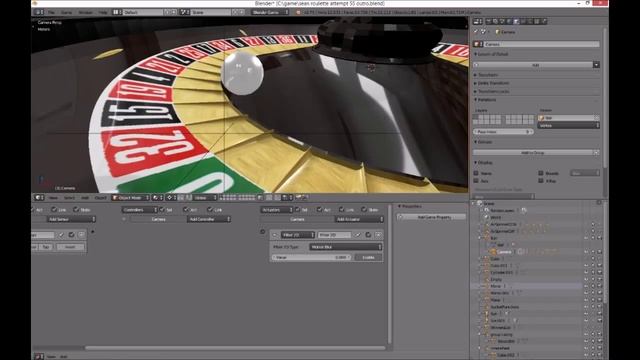
Task: Toggle Link checkbox in Sensors header
Action: point(54,209)
